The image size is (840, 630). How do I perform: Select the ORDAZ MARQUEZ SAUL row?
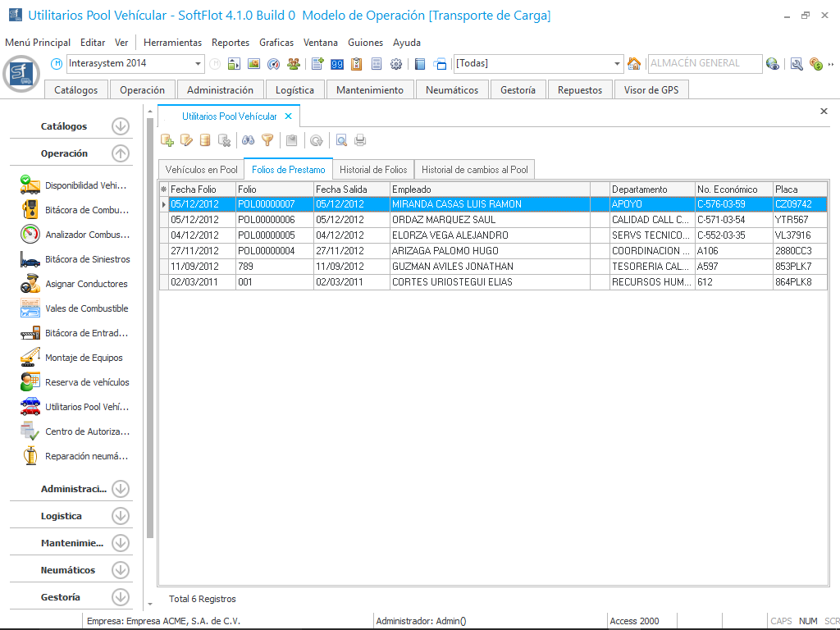443,220
